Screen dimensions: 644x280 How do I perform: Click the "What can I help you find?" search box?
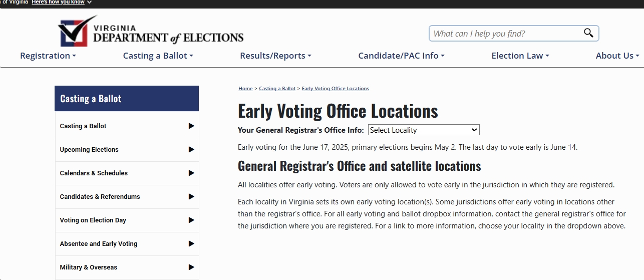click(x=506, y=34)
